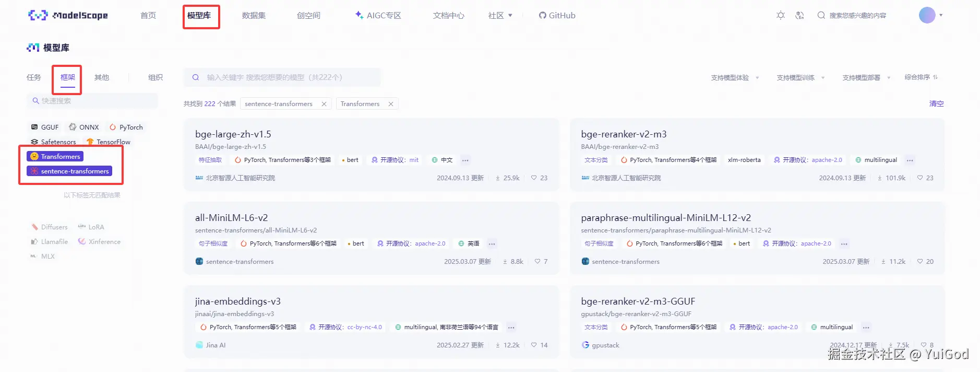Viewport: 980px width, 372px height.
Task: Switch to the 组织 filter tab
Action: pyautogui.click(x=156, y=77)
